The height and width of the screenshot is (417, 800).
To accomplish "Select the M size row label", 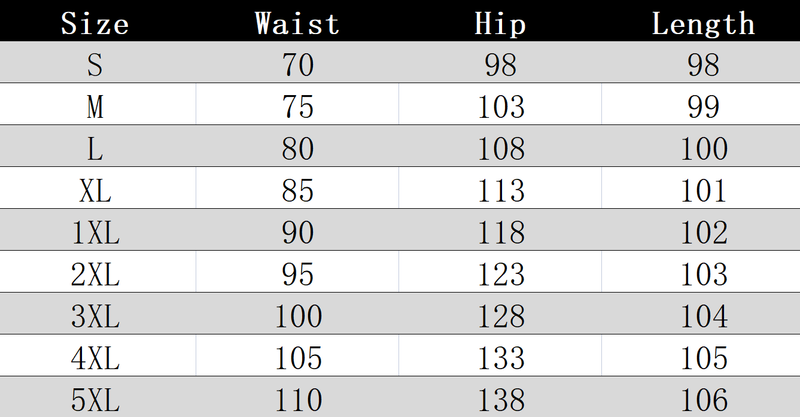I will (96, 107).
